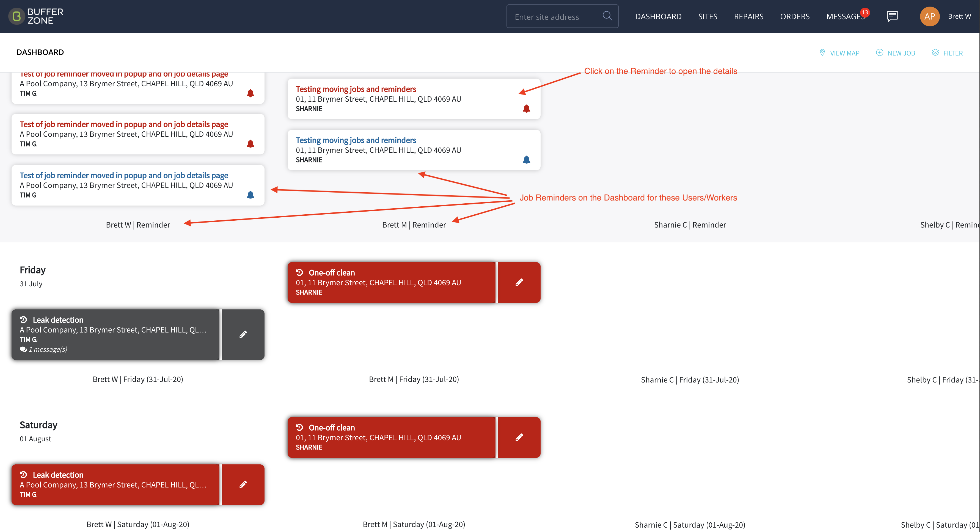Click the VIEW MAP link
The image size is (980, 532).
coord(844,53)
